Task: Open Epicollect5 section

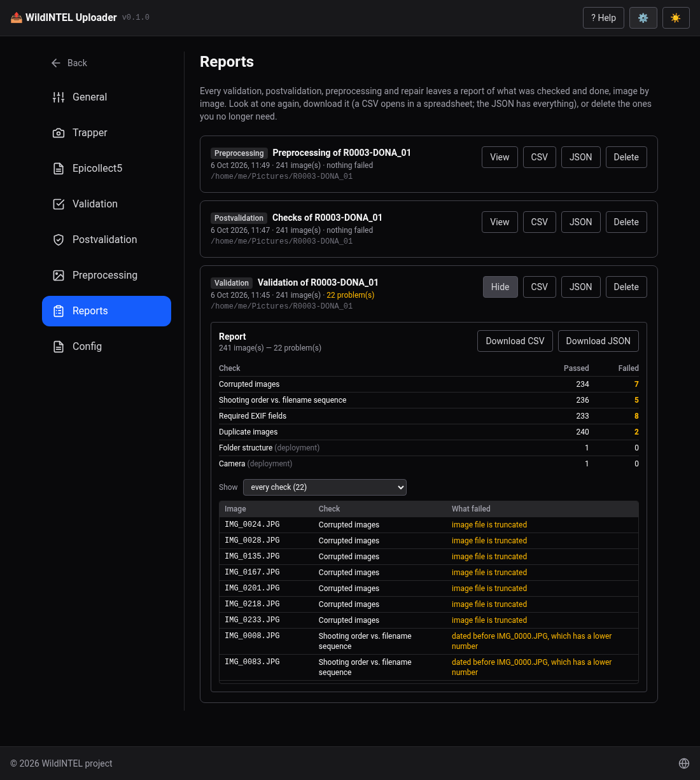Action: point(106,169)
